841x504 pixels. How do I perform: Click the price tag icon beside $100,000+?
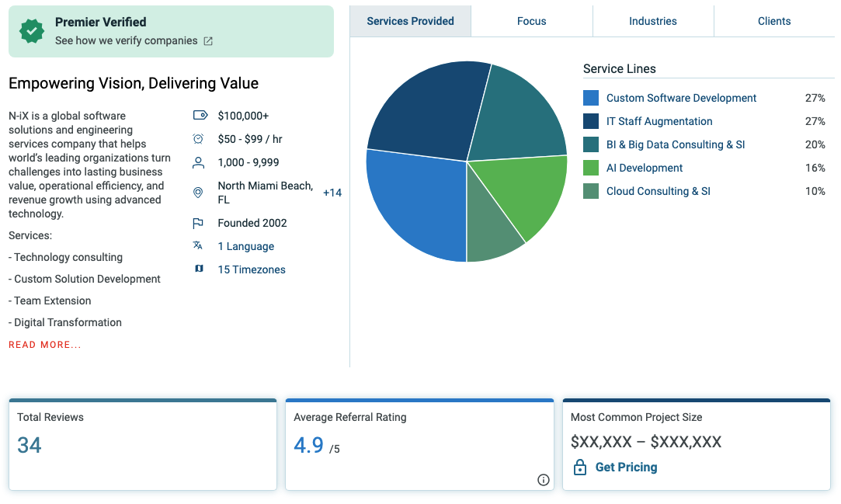pos(200,115)
